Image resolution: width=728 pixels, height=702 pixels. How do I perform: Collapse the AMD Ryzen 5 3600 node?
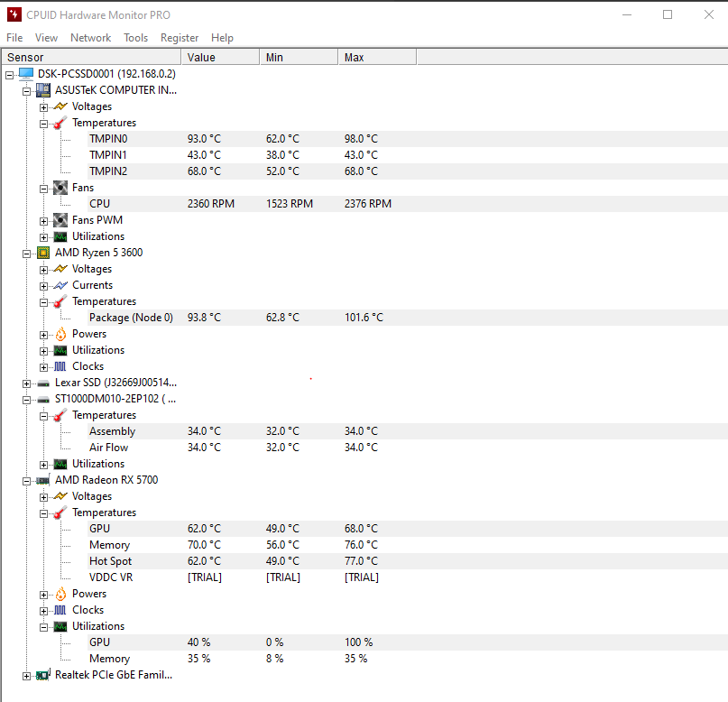[26, 254]
